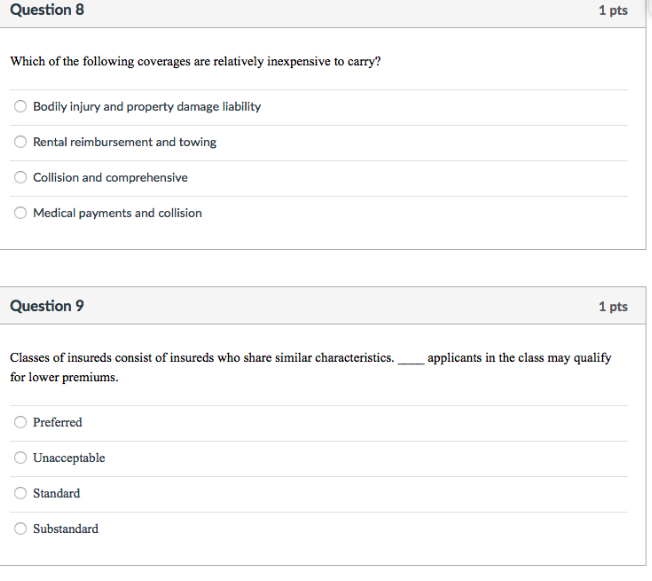This screenshot has height=581, width=652.
Task: Select the Preferred radio button
Action: coord(20,422)
